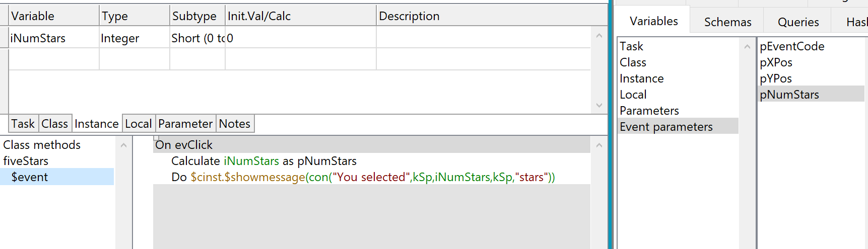Screen dimensions: 868x249
Task: Open the Parameter variable tab
Action: 185,124
